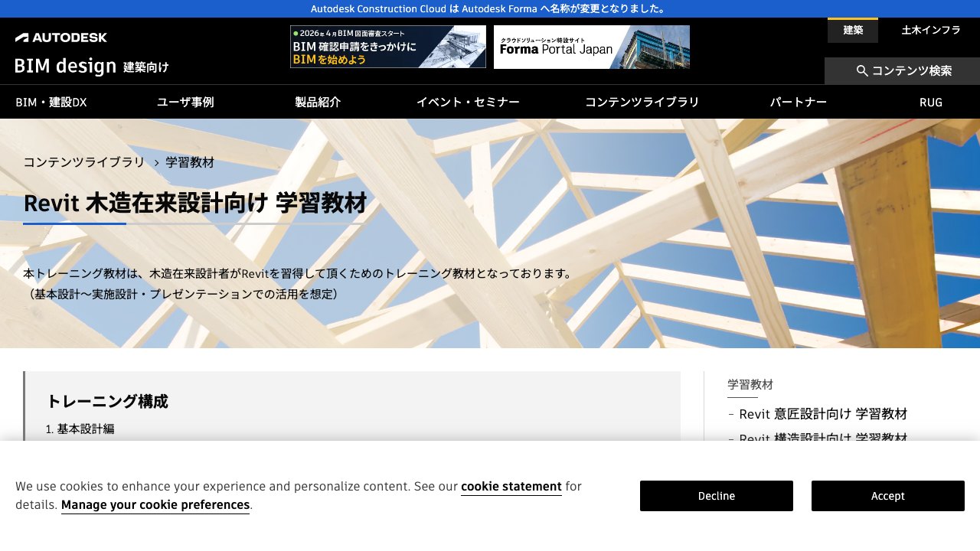Switch to the 建築 tab
The image size is (980, 551).
click(x=853, y=31)
